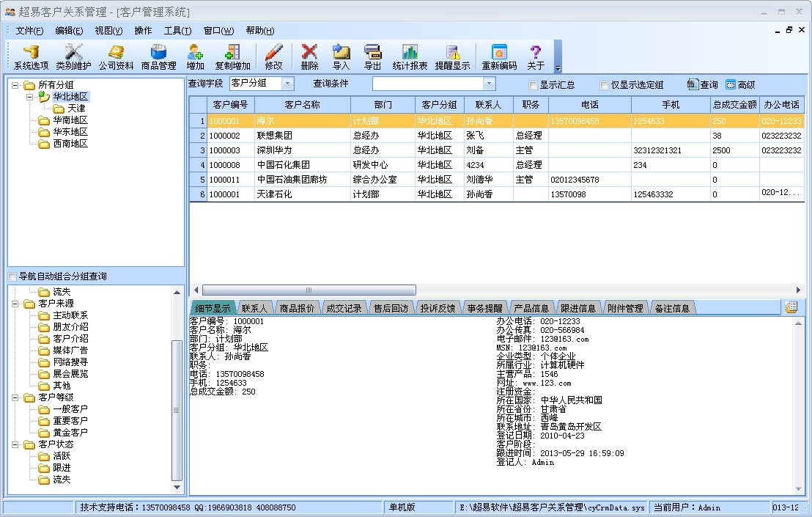
Task: Click the table's horizontal scrollbar thumb
Action: (309, 290)
